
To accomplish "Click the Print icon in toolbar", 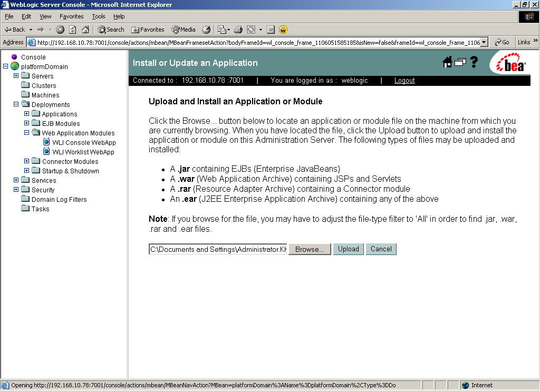I will [x=238, y=30].
